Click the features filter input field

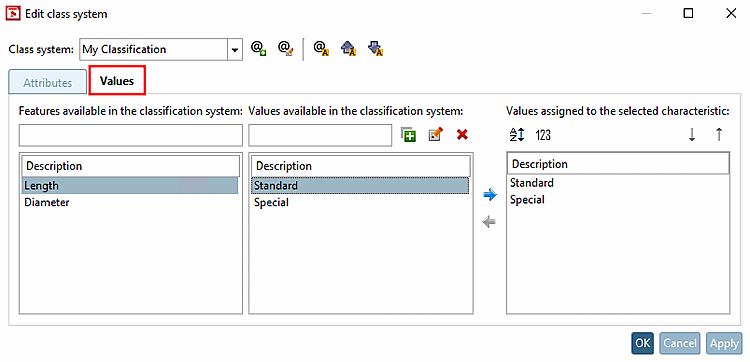[x=131, y=135]
